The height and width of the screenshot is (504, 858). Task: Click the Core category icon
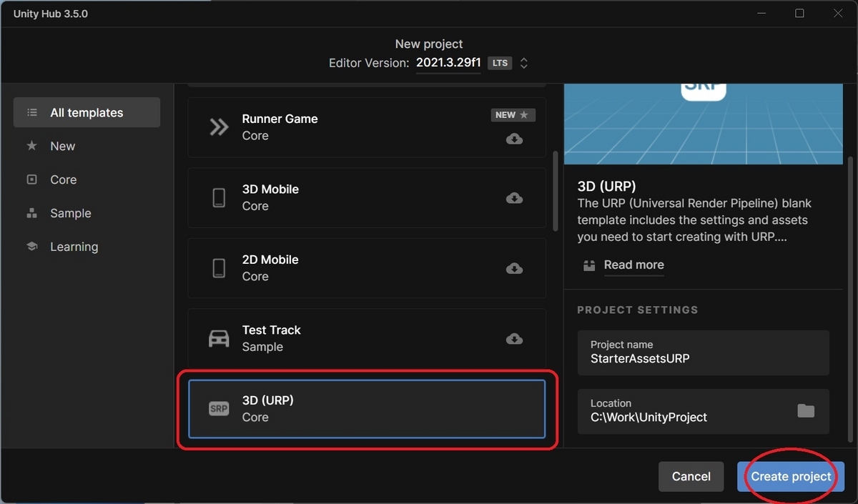31,179
